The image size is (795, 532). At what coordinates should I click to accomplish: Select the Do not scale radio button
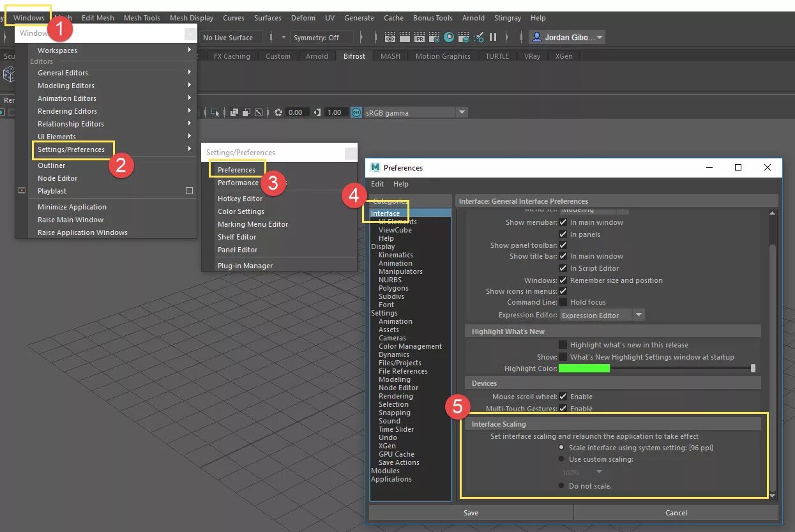(x=561, y=486)
